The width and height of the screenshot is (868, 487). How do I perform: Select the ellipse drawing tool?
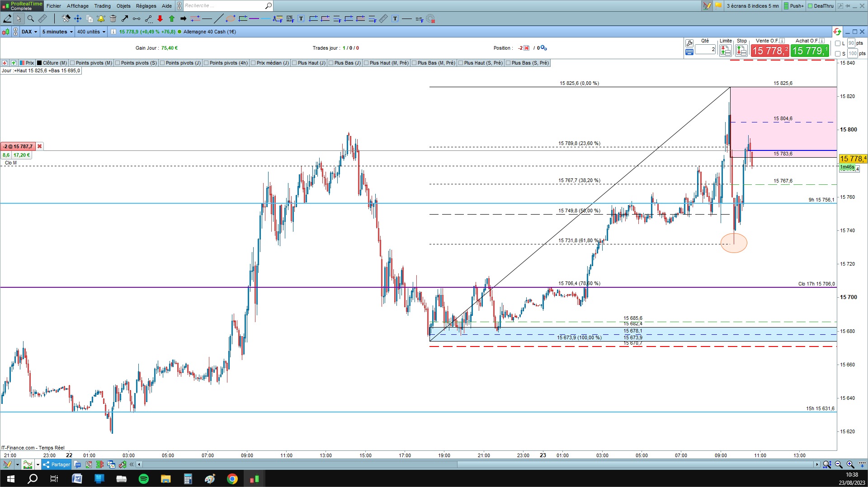point(231,19)
